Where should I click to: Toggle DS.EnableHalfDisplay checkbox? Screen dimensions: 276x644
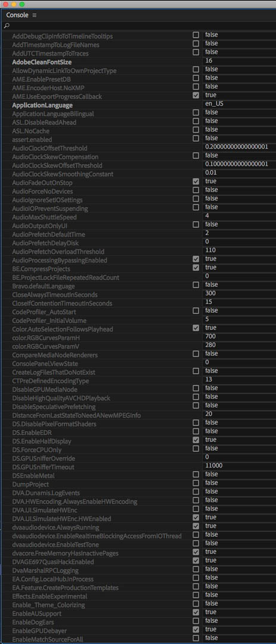[196, 440]
